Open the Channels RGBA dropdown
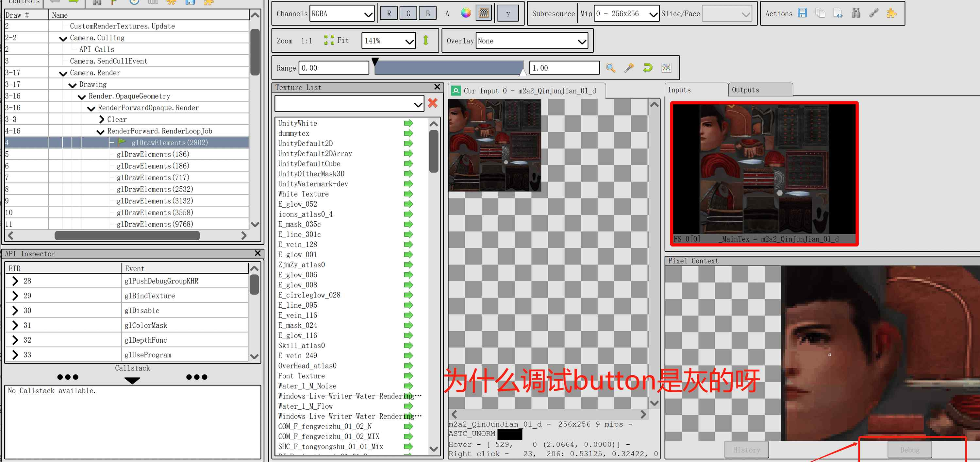The height and width of the screenshot is (462, 980). pos(342,14)
